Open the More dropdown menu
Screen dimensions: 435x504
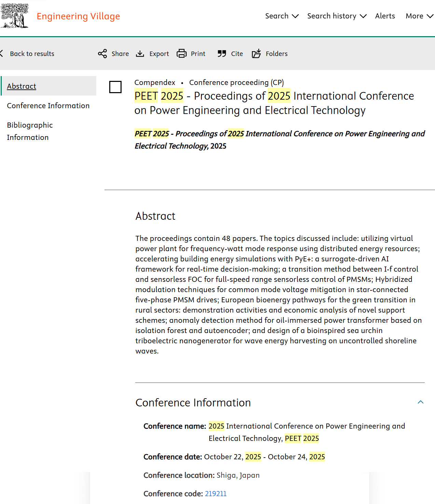(x=419, y=16)
